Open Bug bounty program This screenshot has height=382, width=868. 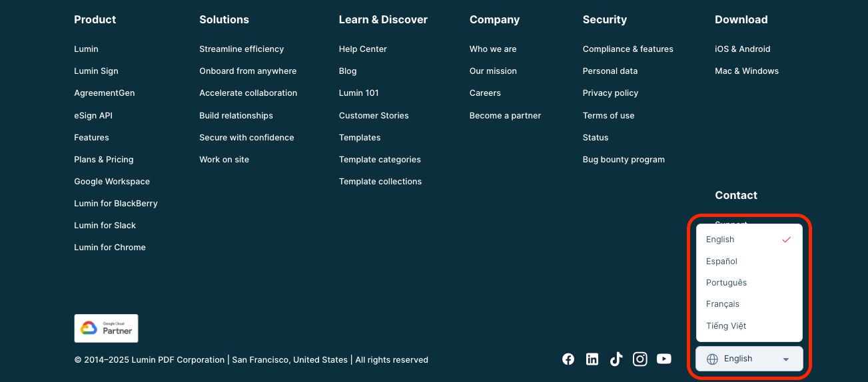(624, 160)
